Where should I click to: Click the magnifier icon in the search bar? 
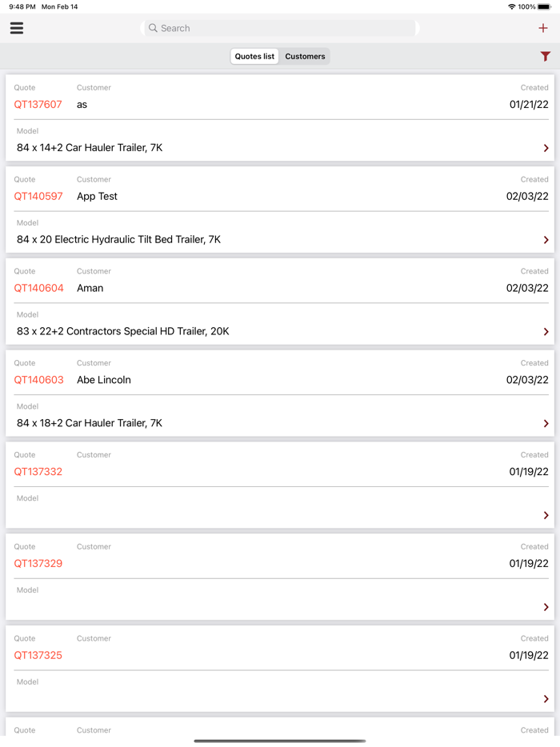point(153,27)
